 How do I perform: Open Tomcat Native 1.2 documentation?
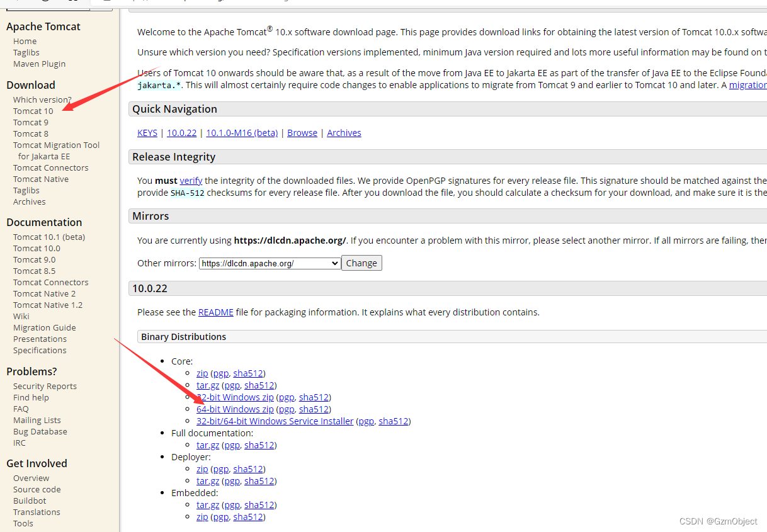click(x=48, y=305)
